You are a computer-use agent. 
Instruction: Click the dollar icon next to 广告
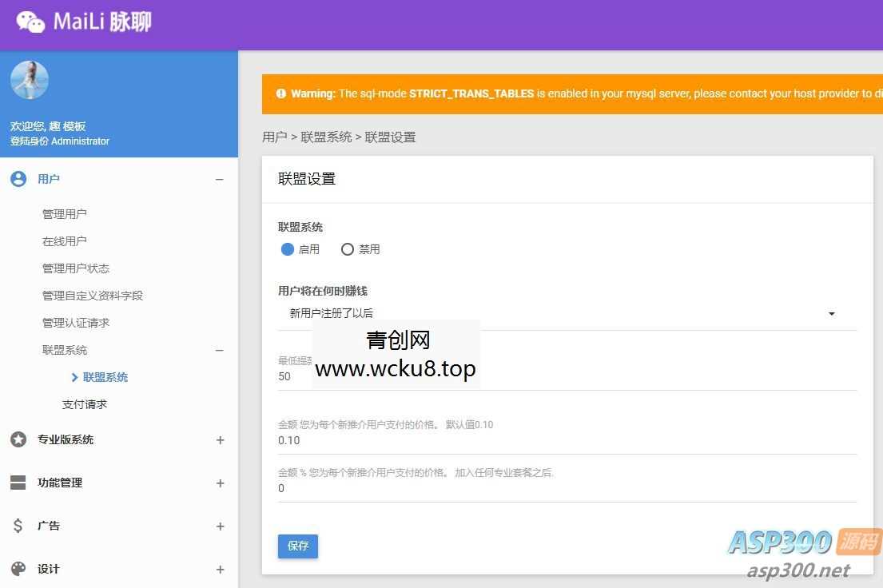(18, 526)
